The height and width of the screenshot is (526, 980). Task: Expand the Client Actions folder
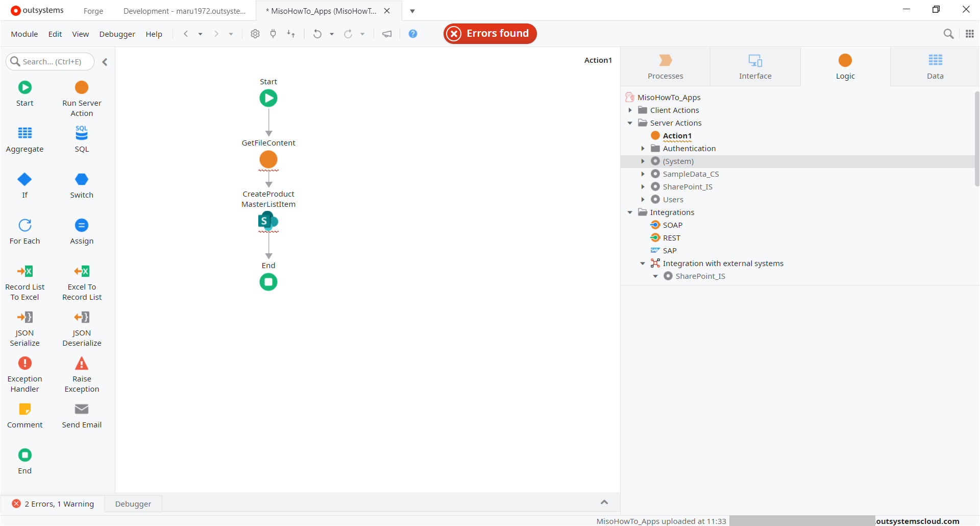(x=630, y=110)
